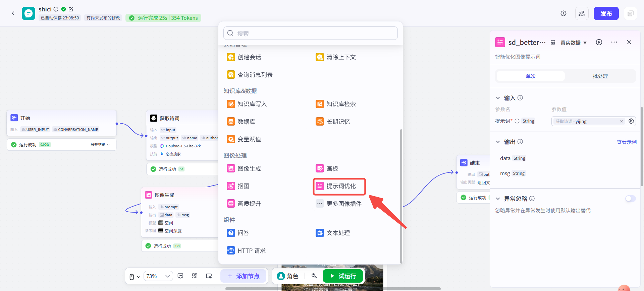Collapse the 输入 section
Viewport: 644px width, 291px height.
click(x=498, y=98)
